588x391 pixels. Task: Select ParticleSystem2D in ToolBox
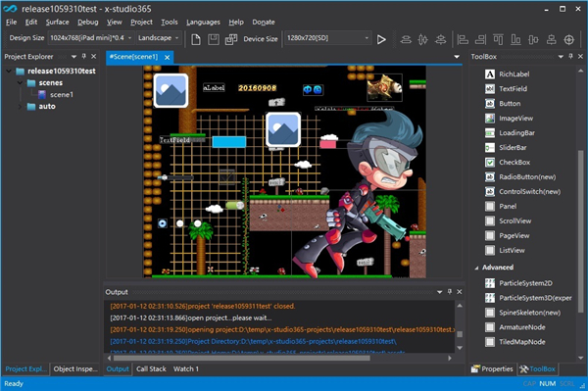(x=518, y=283)
